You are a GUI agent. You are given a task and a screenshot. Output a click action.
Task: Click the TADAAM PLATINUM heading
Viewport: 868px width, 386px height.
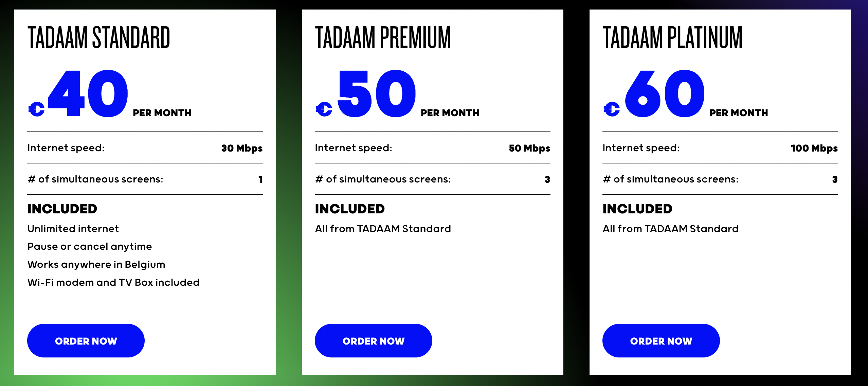672,37
